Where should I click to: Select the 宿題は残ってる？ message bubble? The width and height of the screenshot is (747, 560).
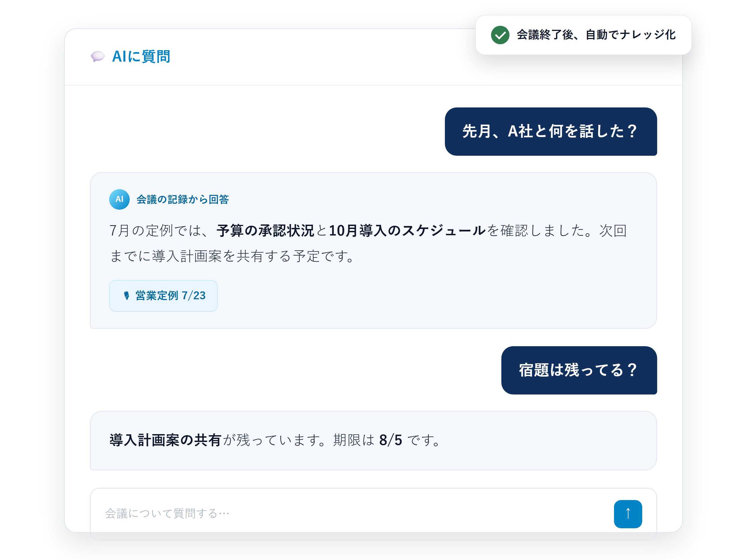click(579, 370)
